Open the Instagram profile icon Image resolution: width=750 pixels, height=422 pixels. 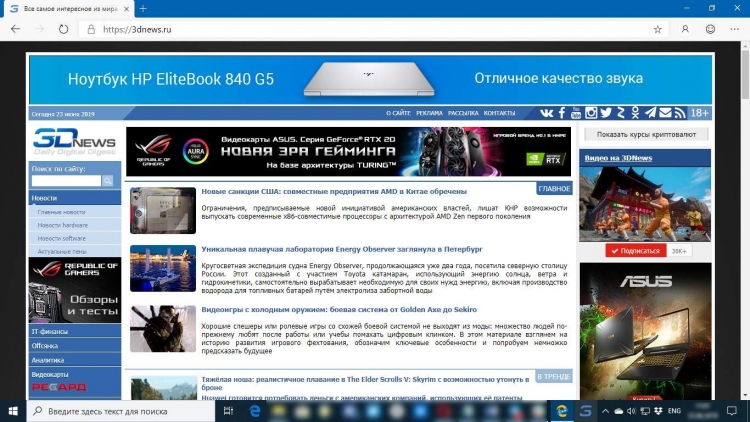[x=591, y=113]
